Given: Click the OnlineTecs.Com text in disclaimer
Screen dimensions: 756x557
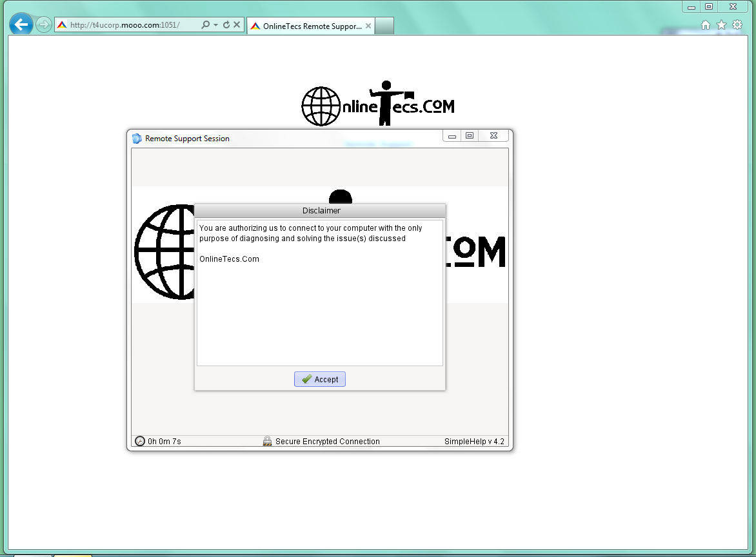Looking at the screenshot, I should click(229, 259).
